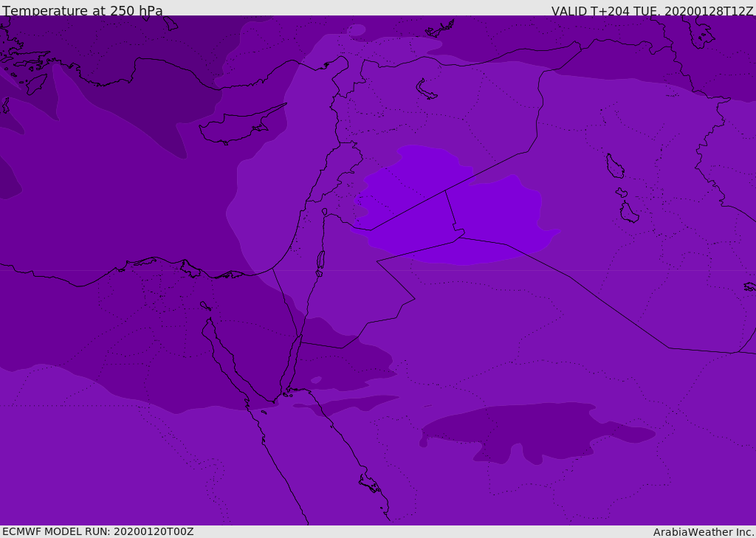Click the 'ArabiaWeather Inc.' credit text
The height and width of the screenshot is (538, 756).
[704, 532]
